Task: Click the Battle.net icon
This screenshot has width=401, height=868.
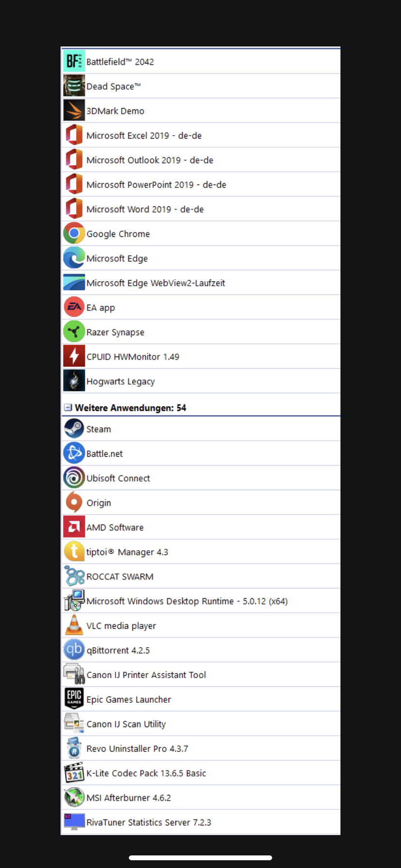Action: 74,453
